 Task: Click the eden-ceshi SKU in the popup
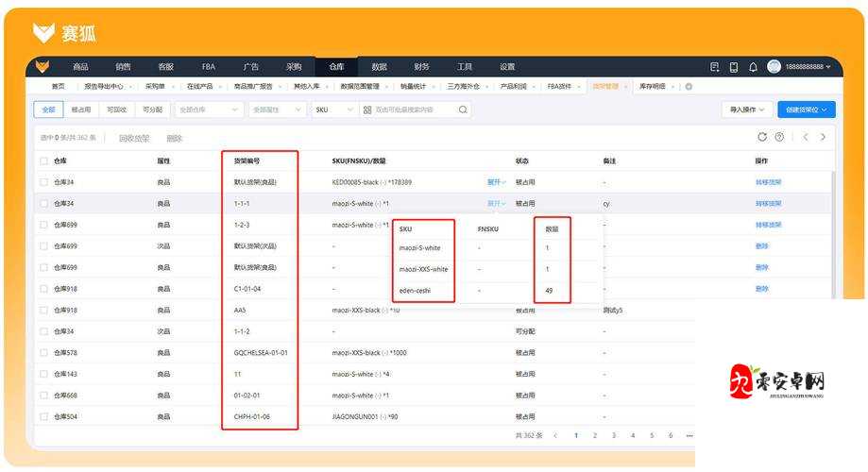[x=415, y=291]
